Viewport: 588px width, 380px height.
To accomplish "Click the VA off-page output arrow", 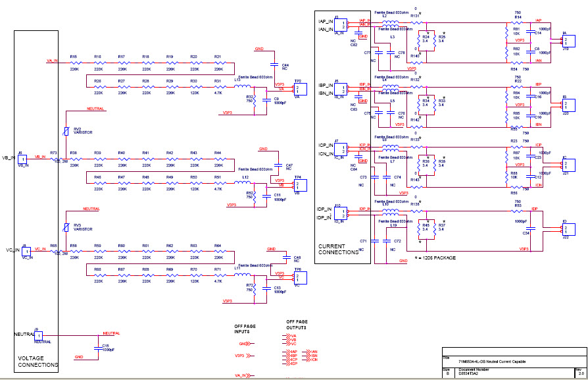I will click(287, 335).
